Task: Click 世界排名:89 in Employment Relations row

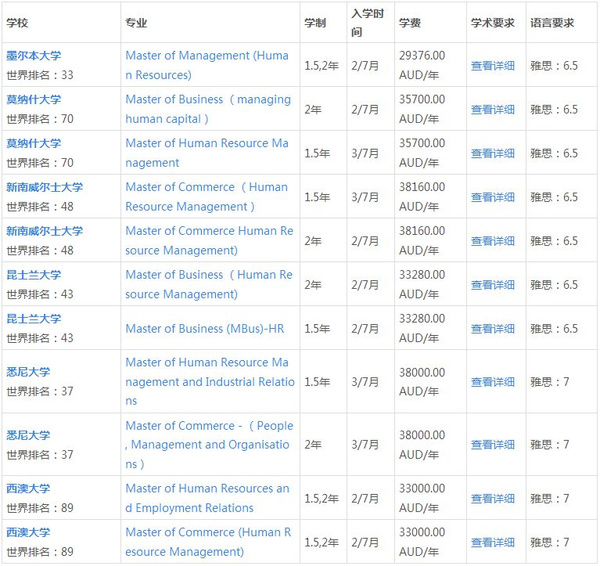Action: pyautogui.click(x=40, y=508)
